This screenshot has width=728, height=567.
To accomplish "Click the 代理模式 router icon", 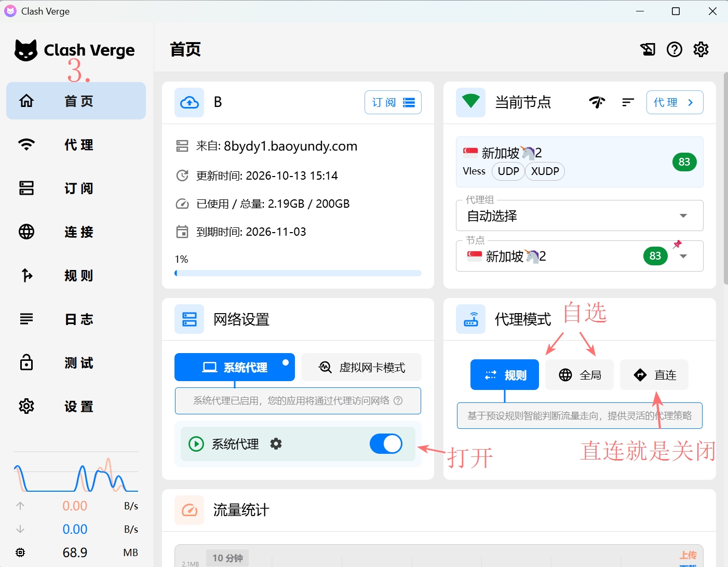I will 470,319.
